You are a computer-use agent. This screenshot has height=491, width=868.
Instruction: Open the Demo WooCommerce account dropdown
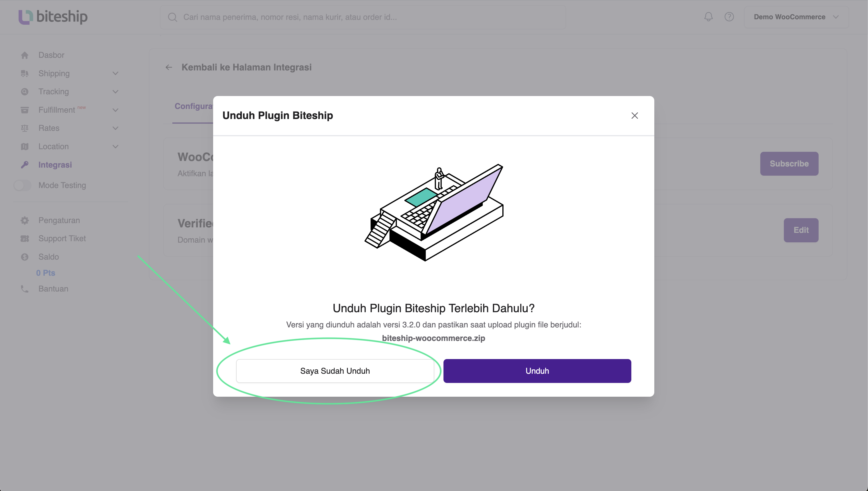(x=796, y=17)
